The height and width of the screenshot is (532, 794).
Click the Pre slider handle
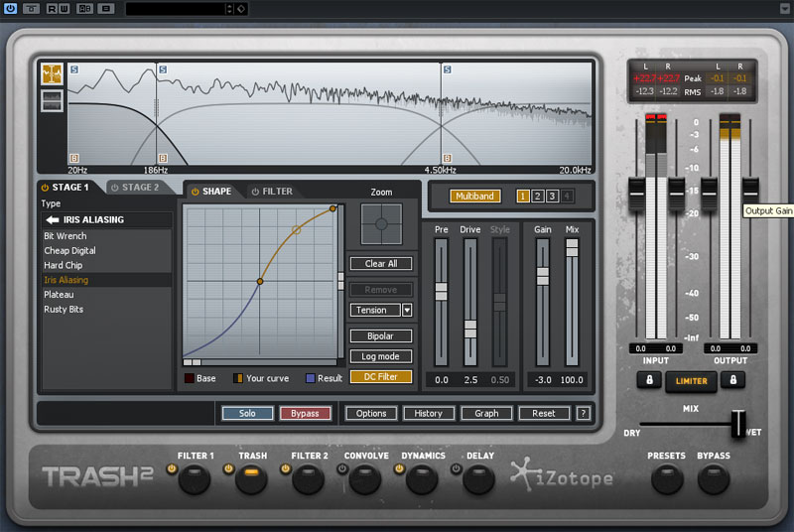coord(442,291)
